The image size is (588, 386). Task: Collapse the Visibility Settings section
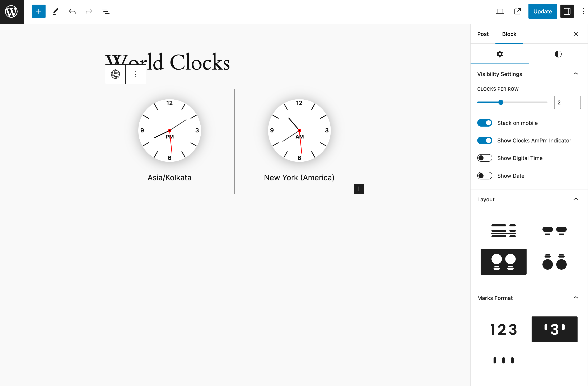(x=576, y=74)
